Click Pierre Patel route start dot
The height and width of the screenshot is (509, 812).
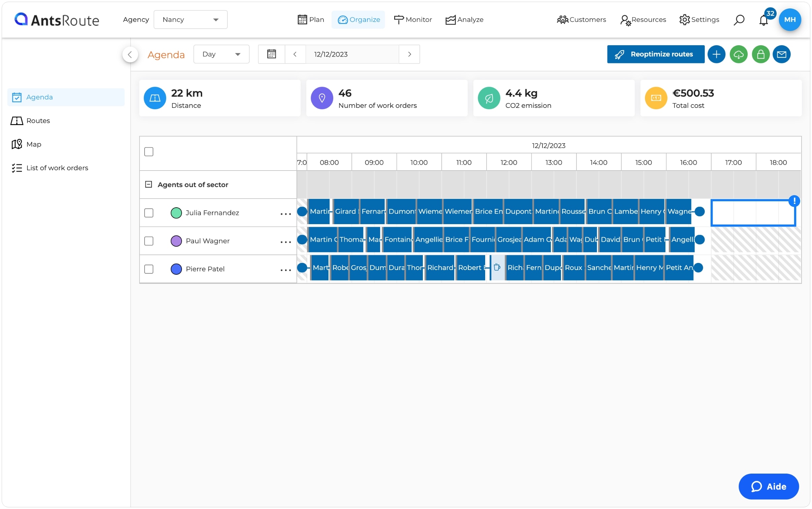(302, 267)
